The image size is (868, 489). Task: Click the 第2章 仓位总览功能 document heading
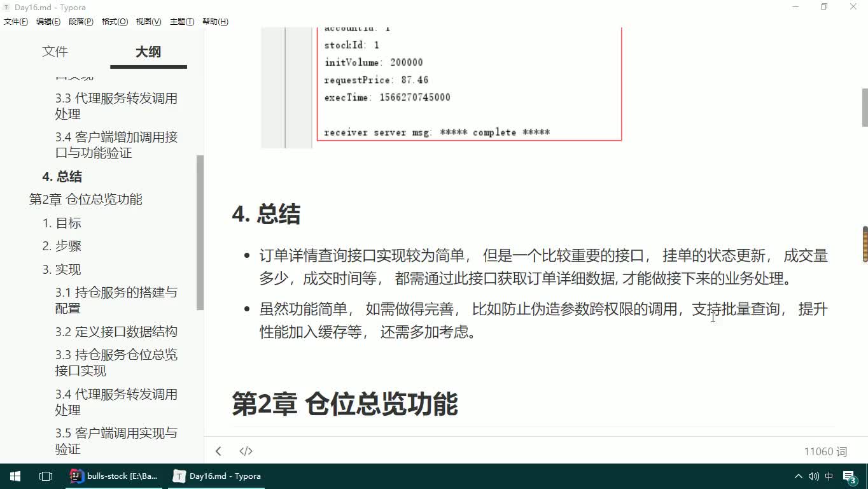[345, 404]
